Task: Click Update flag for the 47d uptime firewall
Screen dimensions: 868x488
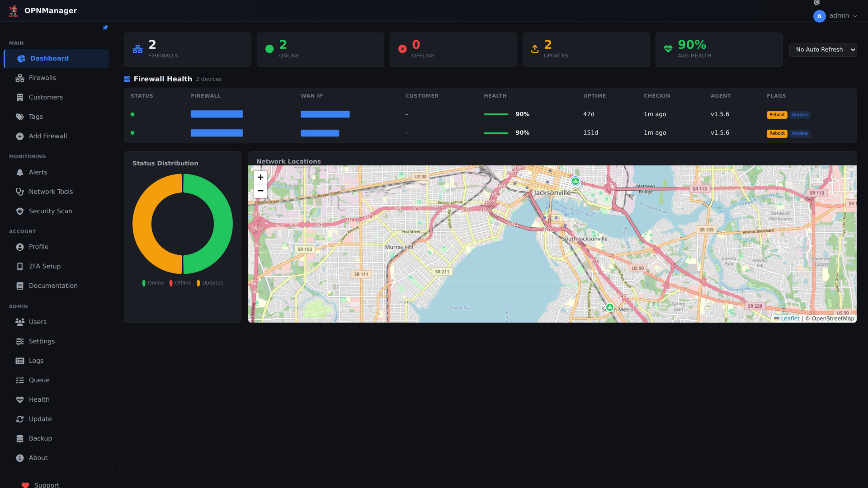Action: pos(800,115)
